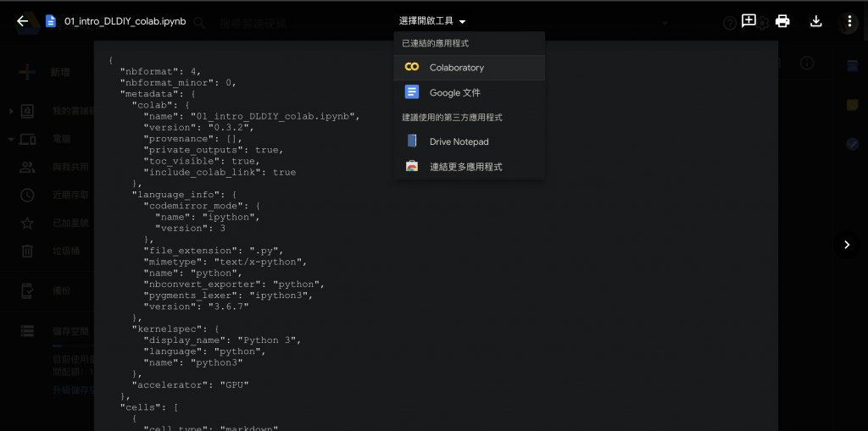Click the "include_colab_link": true line
Viewport: 868px width, 431px height.
[220, 172]
